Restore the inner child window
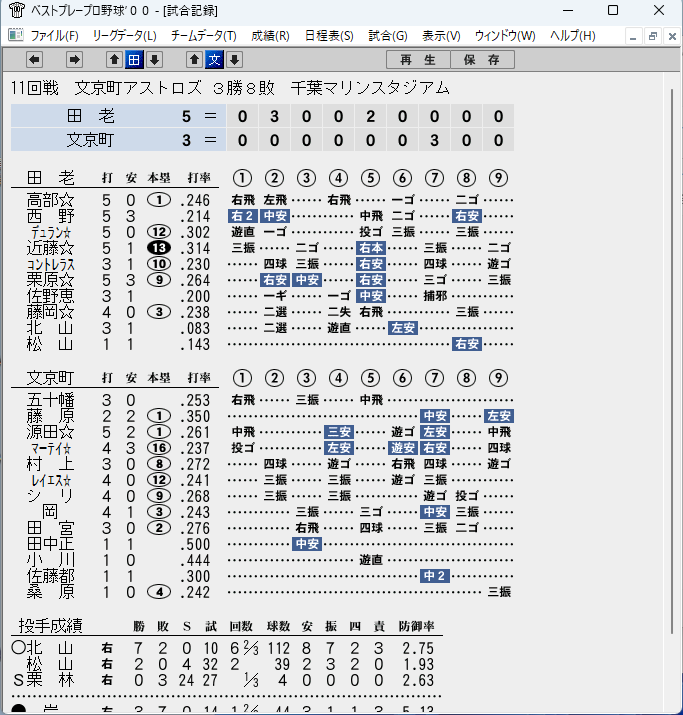The width and height of the screenshot is (683, 715). [653, 36]
